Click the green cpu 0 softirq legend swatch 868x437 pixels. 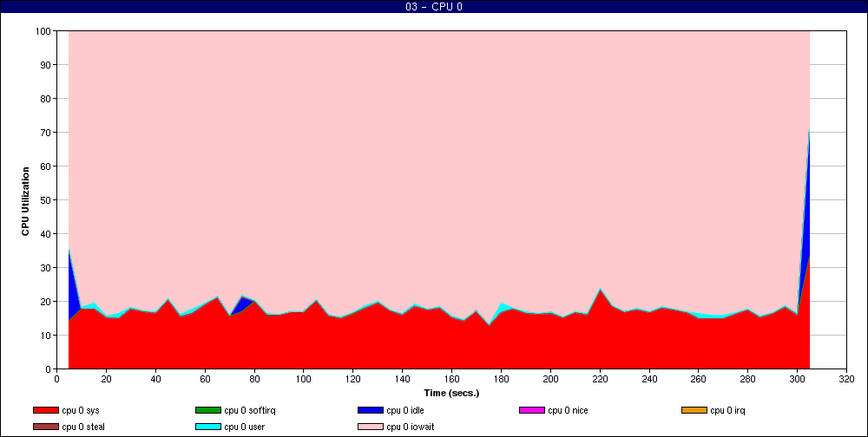[x=207, y=410]
